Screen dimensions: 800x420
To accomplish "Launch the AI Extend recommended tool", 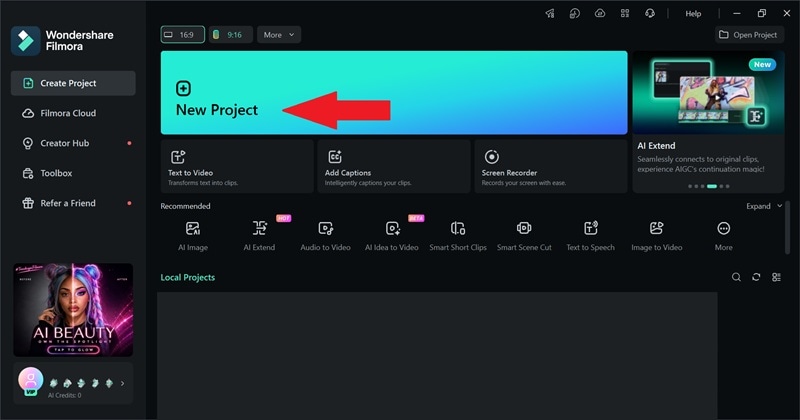I will (x=259, y=235).
